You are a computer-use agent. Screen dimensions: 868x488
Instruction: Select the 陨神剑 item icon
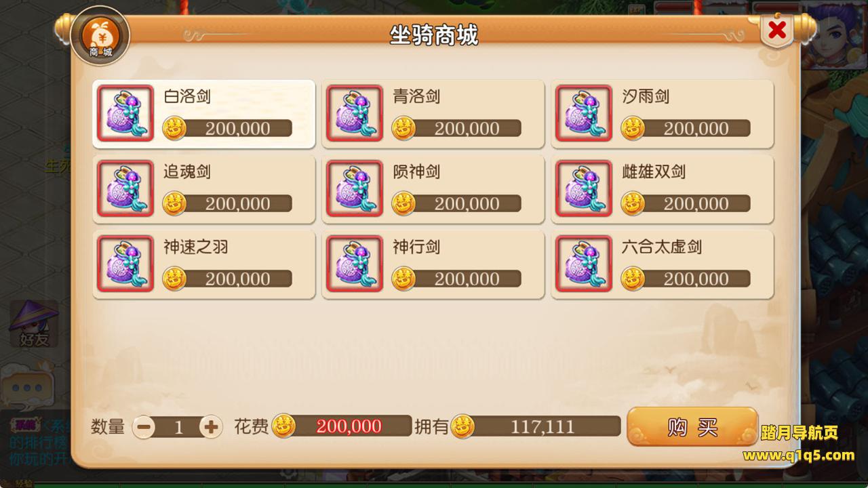(x=355, y=188)
